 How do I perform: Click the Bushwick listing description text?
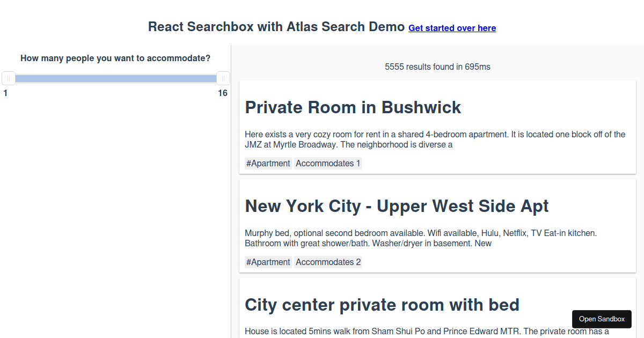point(435,139)
